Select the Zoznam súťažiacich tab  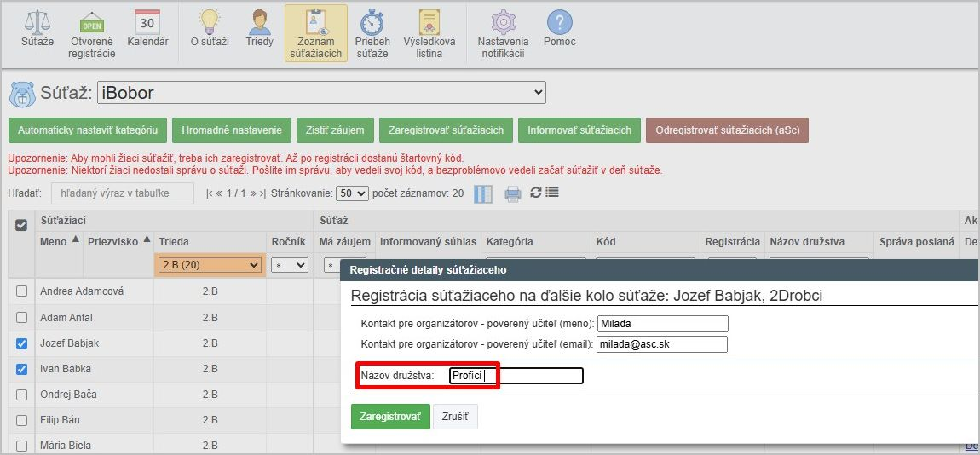315,33
